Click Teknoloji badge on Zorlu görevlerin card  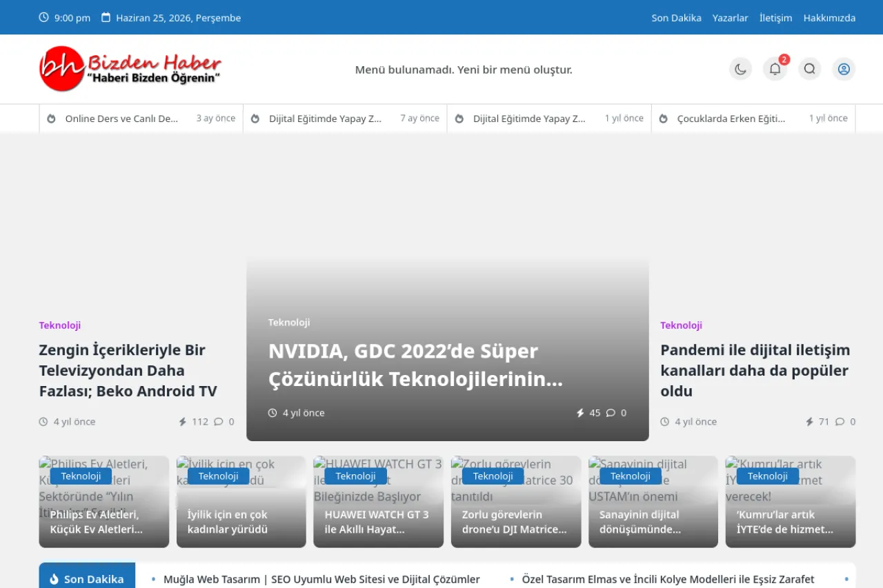coord(493,476)
